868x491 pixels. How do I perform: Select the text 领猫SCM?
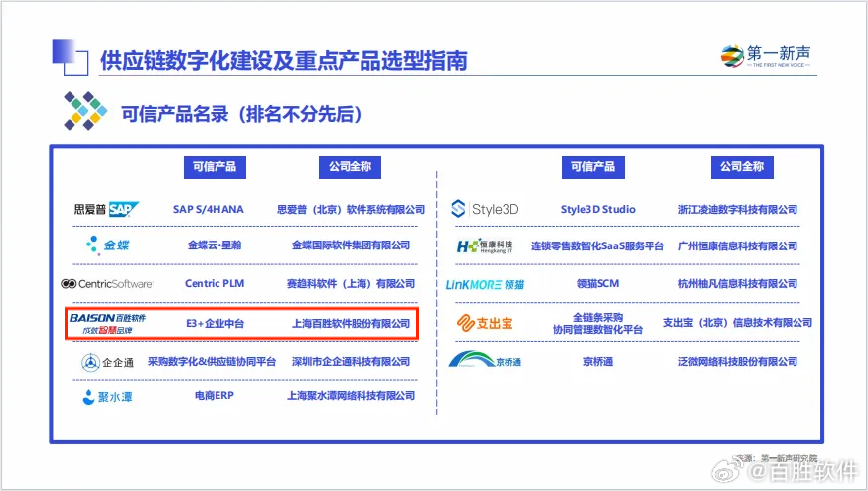[x=598, y=283]
